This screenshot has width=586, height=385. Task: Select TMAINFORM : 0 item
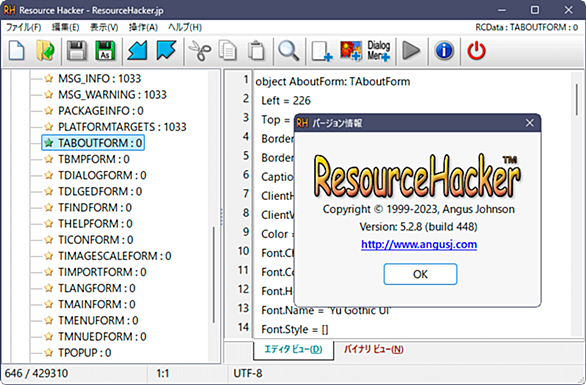96,304
